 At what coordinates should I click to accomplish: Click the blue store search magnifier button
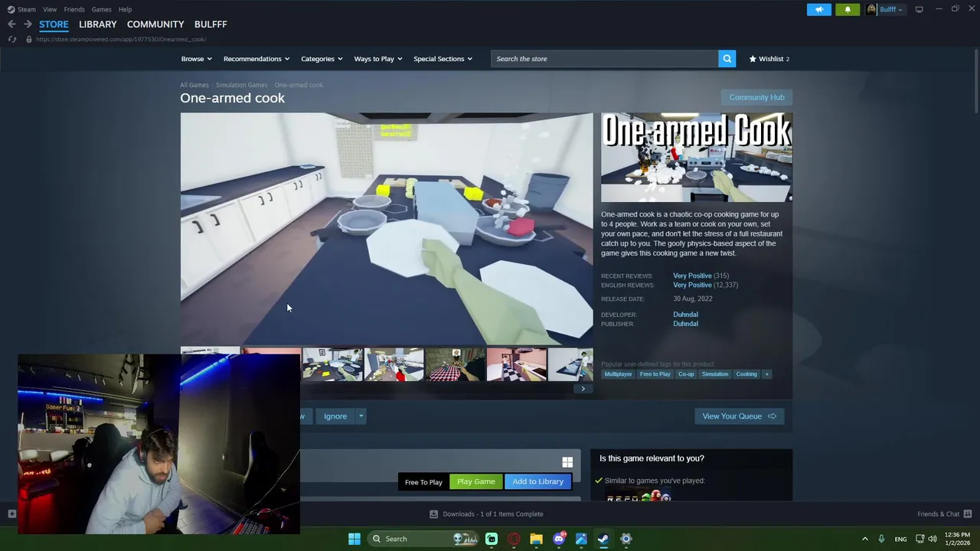pyautogui.click(x=727, y=59)
